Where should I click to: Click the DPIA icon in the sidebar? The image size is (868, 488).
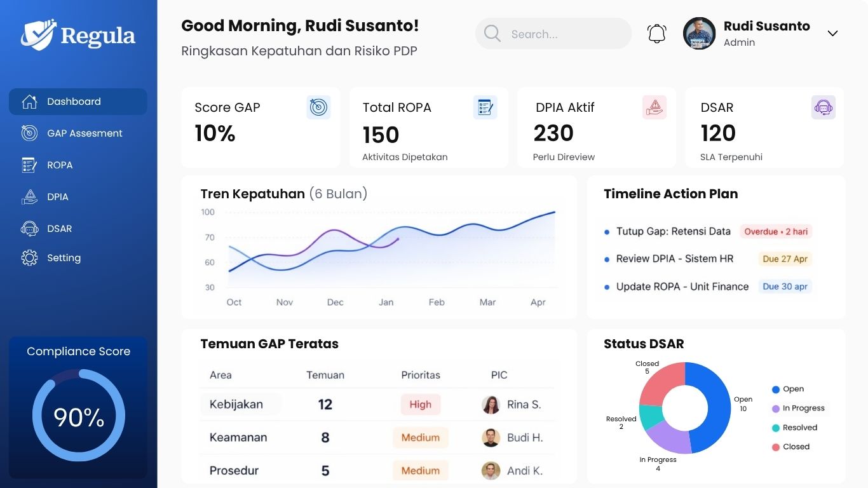(29, 196)
